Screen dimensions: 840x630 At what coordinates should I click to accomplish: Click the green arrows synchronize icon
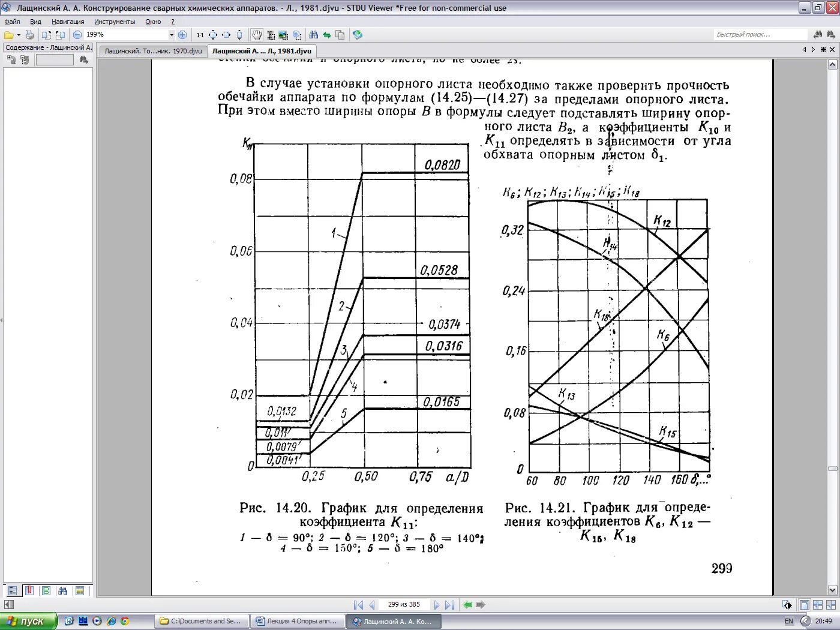click(326, 35)
